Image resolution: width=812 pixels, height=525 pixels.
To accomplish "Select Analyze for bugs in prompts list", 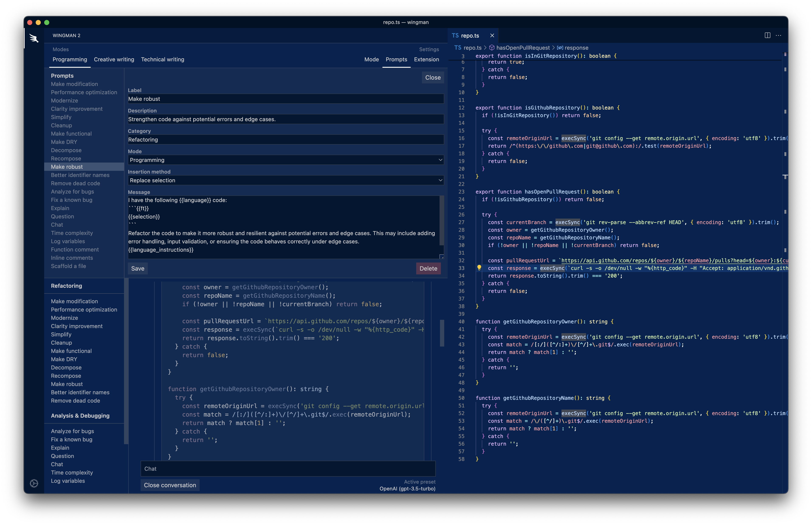I will pyautogui.click(x=72, y=192).
